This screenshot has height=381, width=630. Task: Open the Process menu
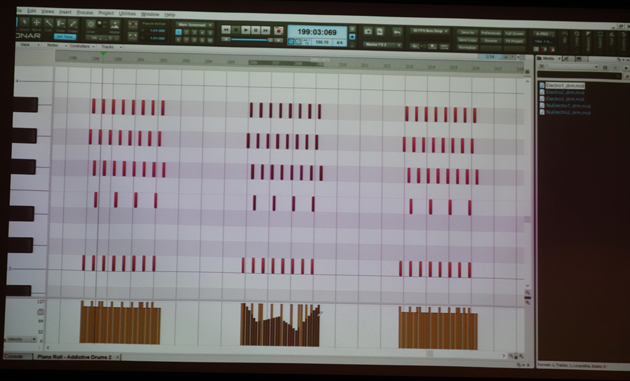coord(85,12)
